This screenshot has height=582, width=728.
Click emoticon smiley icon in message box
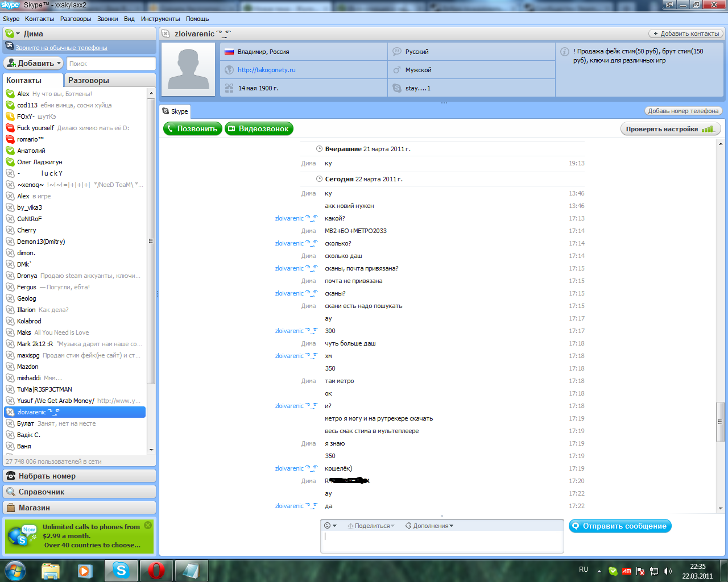click(x=327, y=526)
